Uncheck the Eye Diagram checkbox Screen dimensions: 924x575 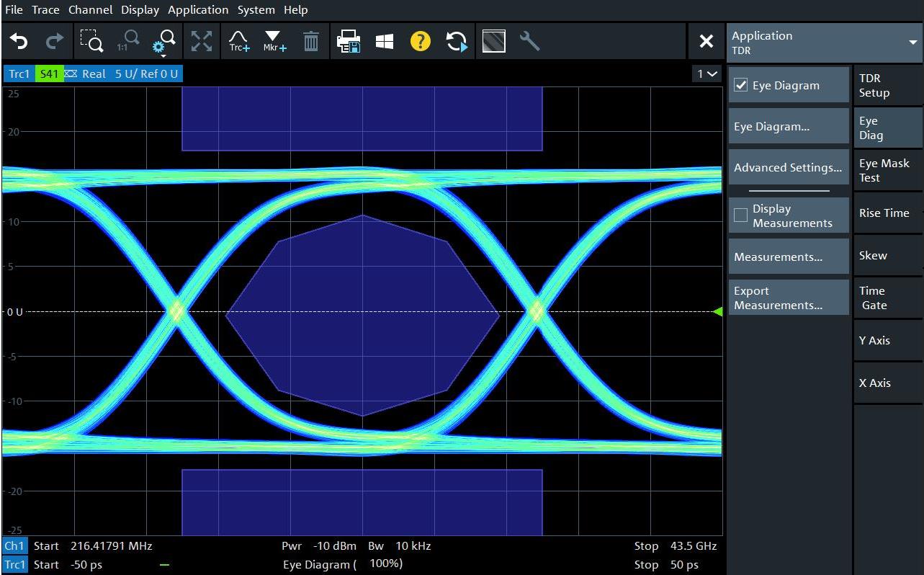point(740,85)
